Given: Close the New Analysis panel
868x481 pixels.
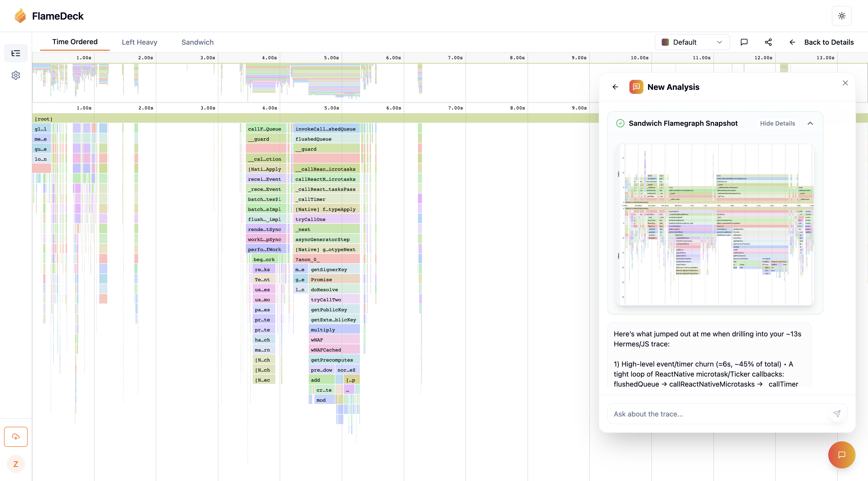Looking at the screenshot, I should tap(845, 83).
